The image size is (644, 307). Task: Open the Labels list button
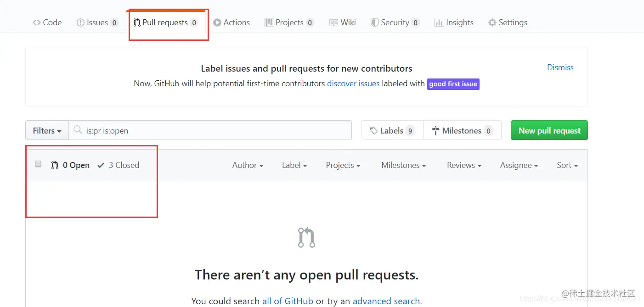click(392, 130)
